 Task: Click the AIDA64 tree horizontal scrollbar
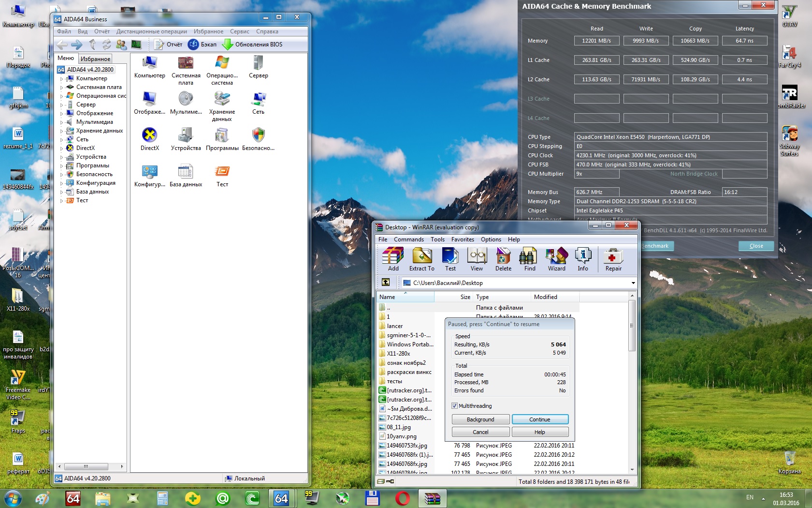(x=90, y=466)
